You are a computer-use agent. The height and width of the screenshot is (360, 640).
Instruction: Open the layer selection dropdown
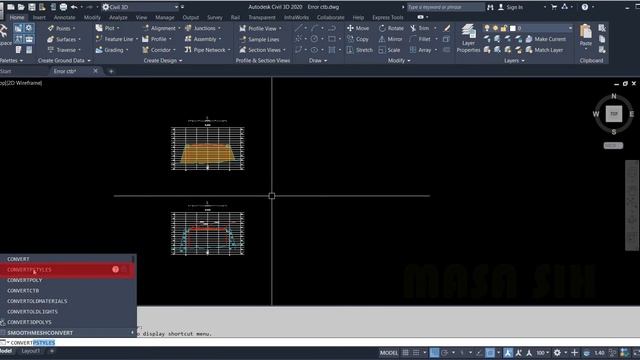(570, 28)
